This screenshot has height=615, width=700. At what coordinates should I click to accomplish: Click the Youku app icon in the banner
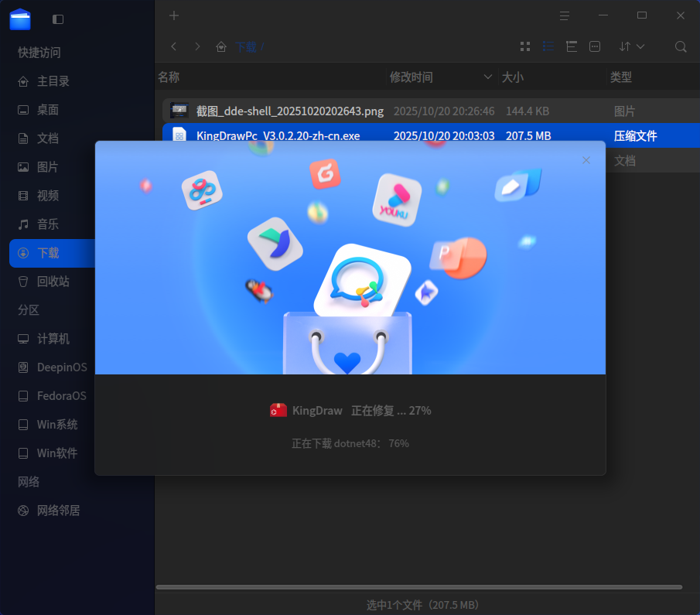pos(397,200)
